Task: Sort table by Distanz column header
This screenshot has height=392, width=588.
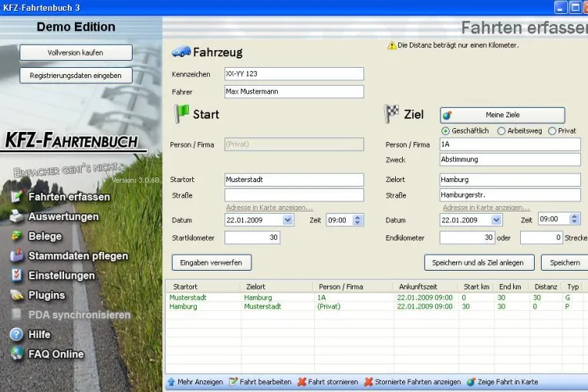Action: coord(546,286)
